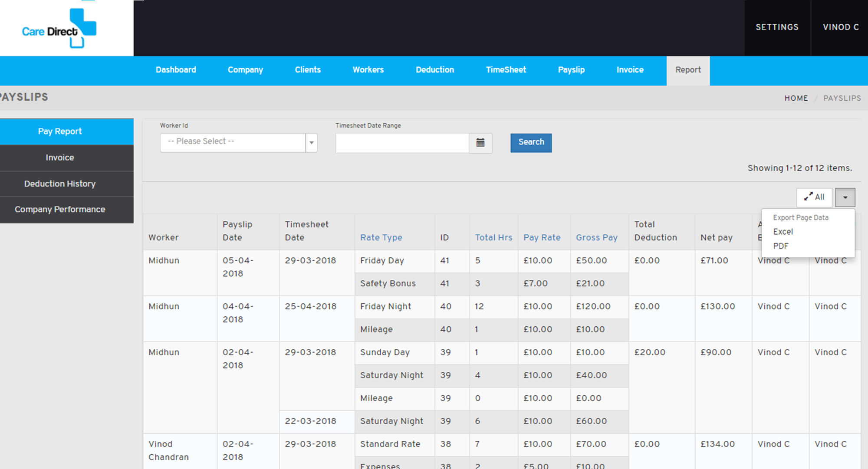Viewport: 868px width, 469px height.
Task: Sort table by Pay Rate column
Action: tap(542, 237)
